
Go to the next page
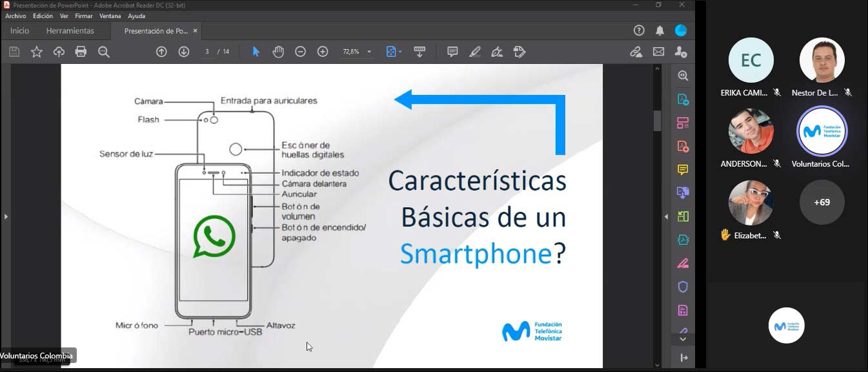point(183,52)
